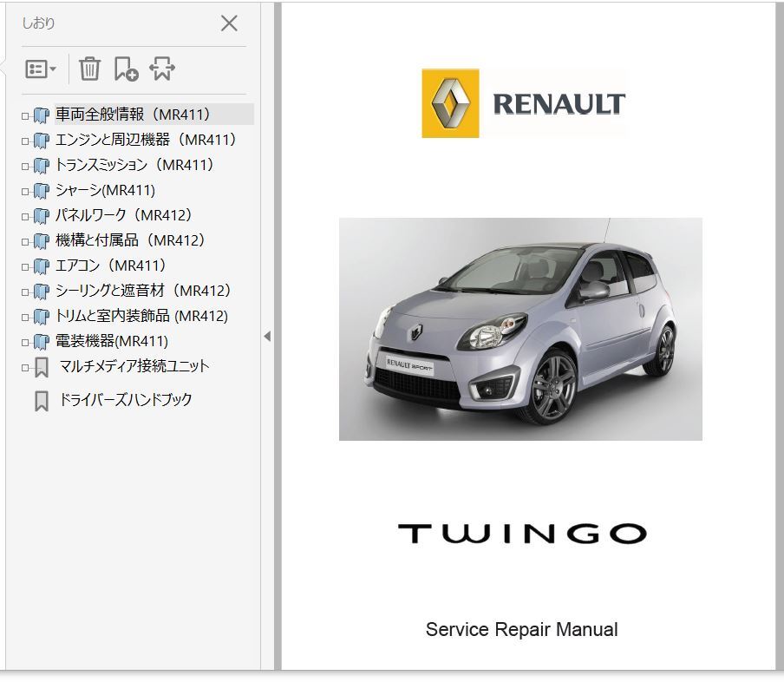Open the シャーシ(MR411) bookmark
This screenshot has height=682, width=784.
105,190
